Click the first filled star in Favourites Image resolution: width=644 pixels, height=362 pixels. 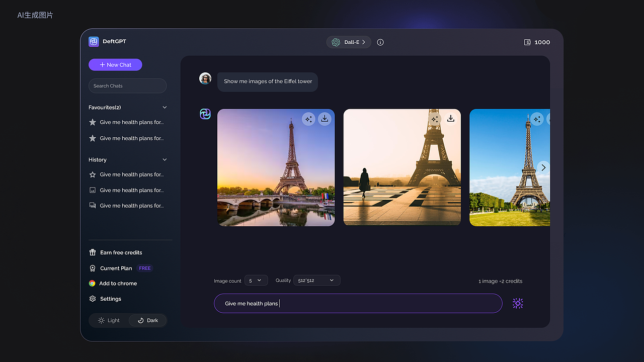click(x=93, y=122)
